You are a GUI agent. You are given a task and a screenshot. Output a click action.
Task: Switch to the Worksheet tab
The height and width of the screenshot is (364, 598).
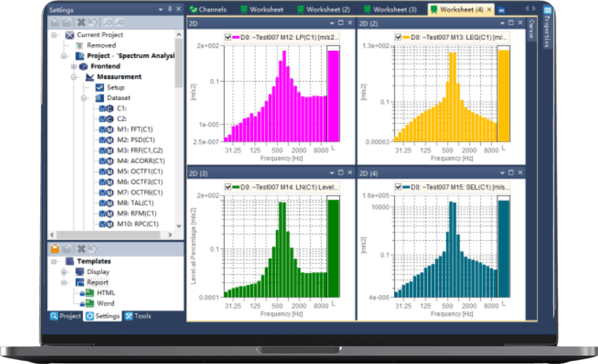(262, 10)
